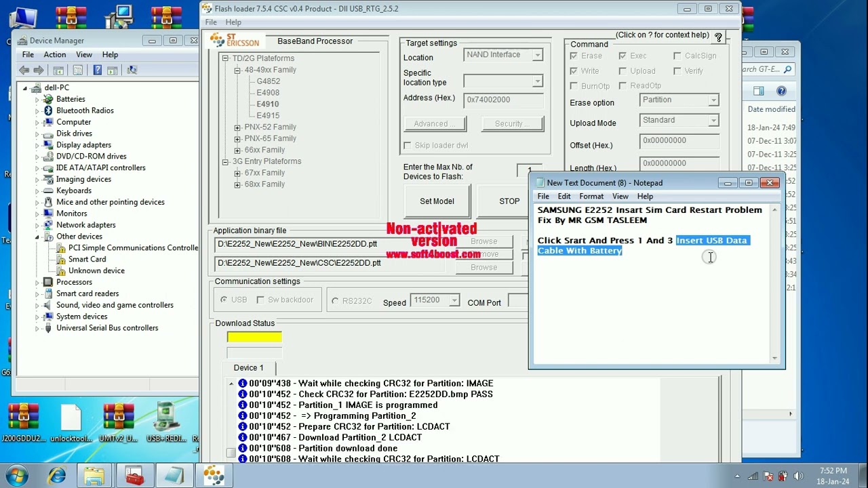Screen dimensions: 868x488
Task: Open the Windows Start menu
Action: pyautogui.click(x=16, y=476)
